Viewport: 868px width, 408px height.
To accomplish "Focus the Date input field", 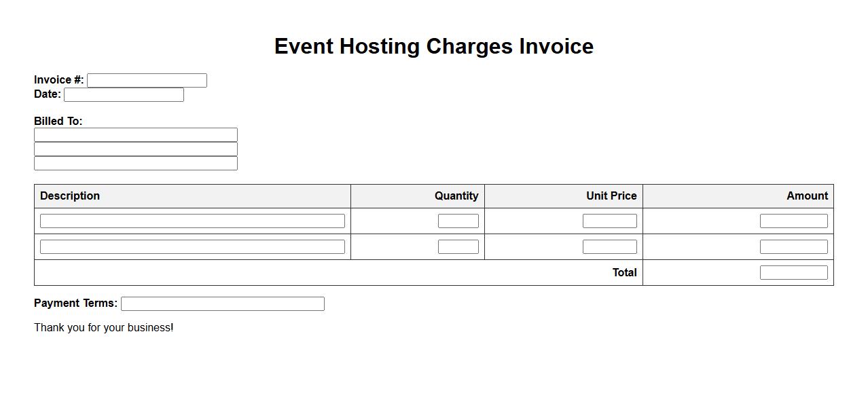I will tap(124, 94).
